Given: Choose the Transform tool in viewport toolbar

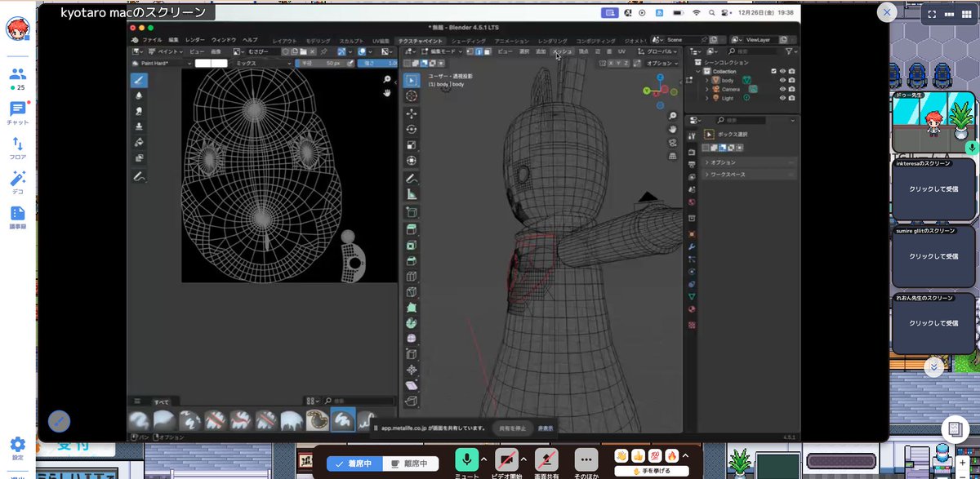Looking at the screenshot, I should (x=412, y=160).
